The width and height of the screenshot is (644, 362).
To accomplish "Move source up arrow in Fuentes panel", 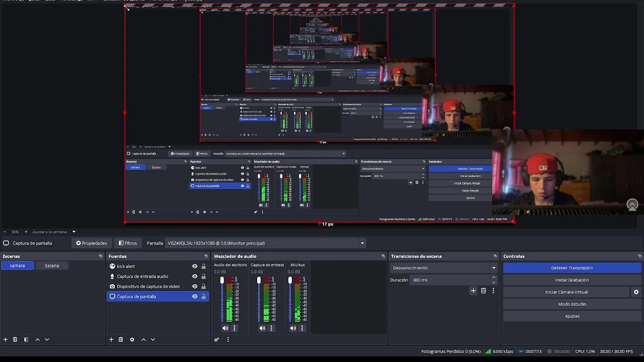I will click(143, 339).
